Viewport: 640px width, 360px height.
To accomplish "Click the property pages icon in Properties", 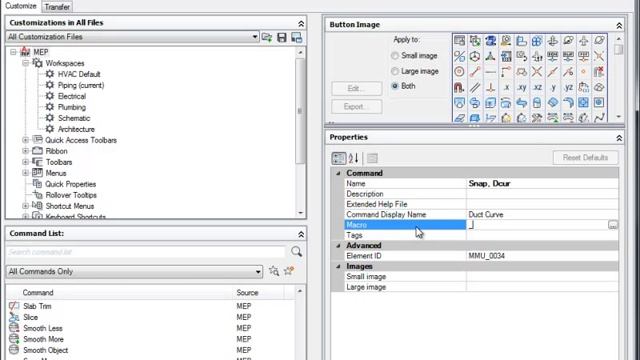I will 372,158.
